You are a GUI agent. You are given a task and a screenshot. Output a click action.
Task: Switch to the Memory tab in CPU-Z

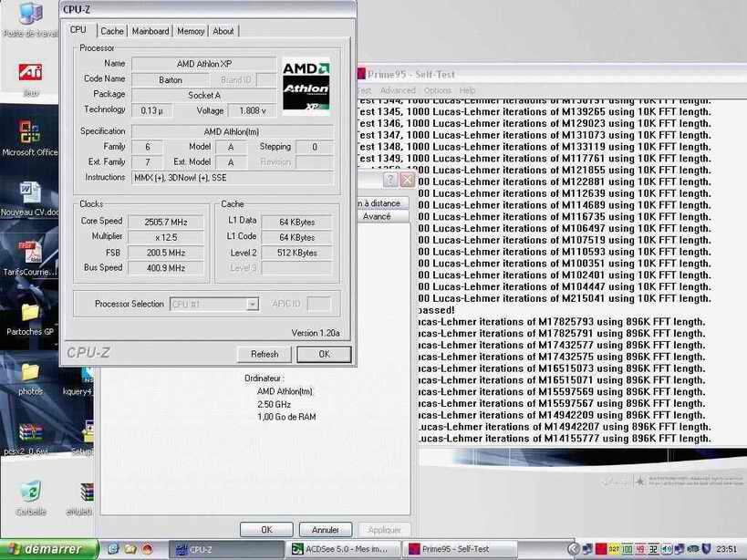tap(191, 31)
